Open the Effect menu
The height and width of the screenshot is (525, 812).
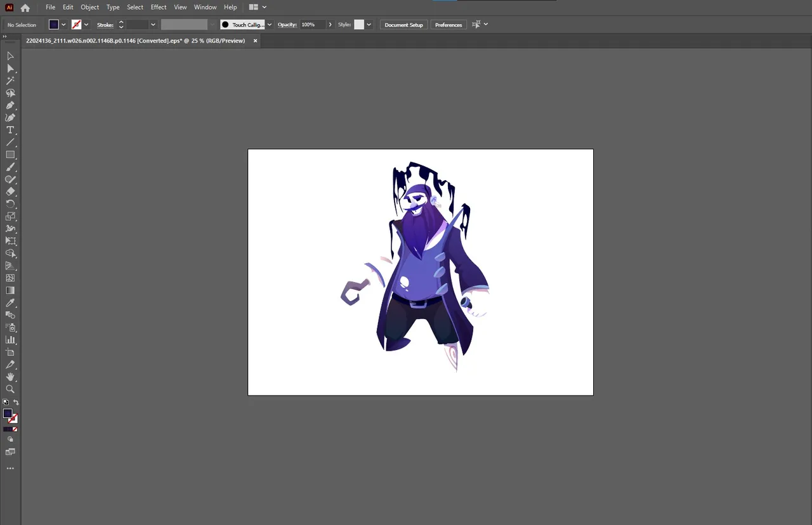159,8
